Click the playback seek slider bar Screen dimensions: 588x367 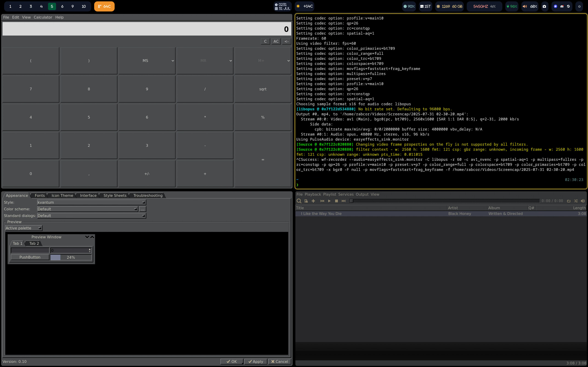(x=444, y=201)
